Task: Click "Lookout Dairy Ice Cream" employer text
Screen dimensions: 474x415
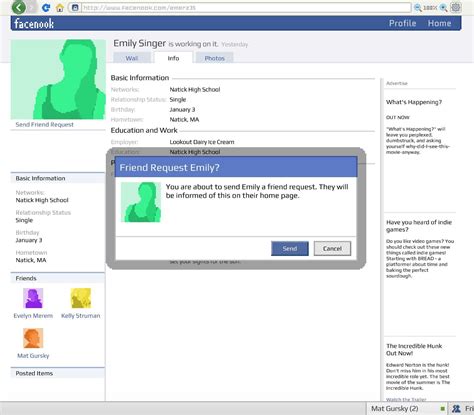Action: click(202, 142)
